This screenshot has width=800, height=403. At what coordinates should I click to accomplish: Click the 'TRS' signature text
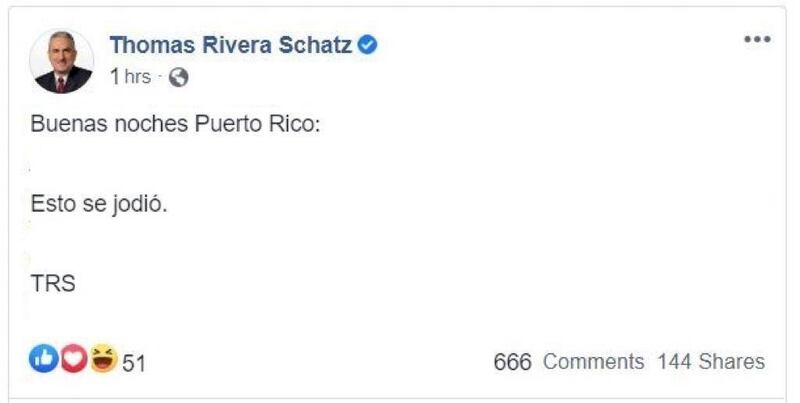[x=54, y=283]
